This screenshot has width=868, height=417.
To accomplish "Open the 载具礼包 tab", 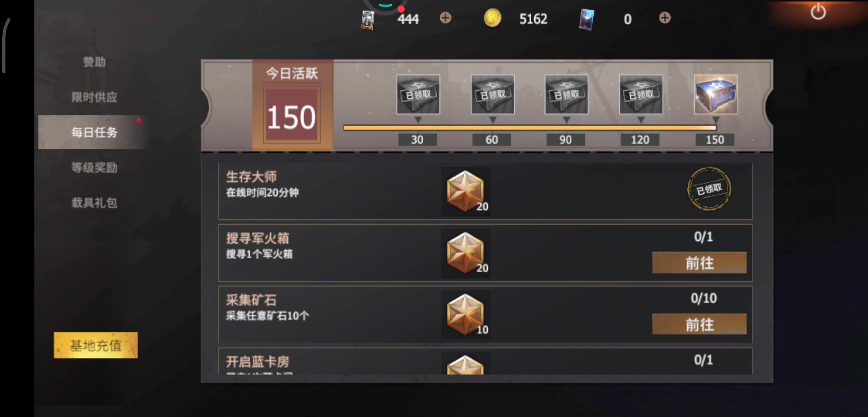I will (x=94, y=203).
